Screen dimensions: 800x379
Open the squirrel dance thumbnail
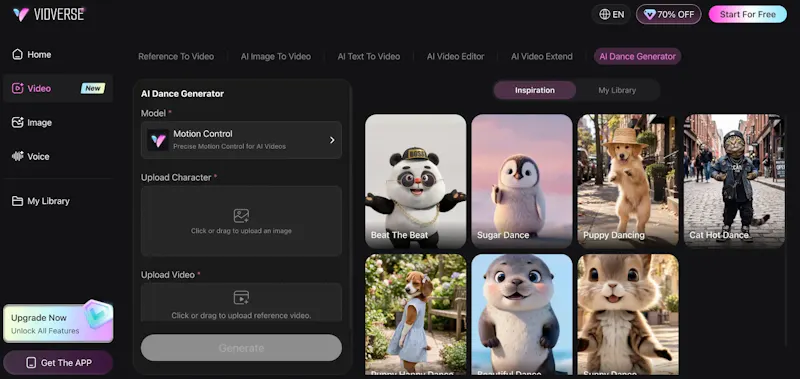pos(628,315)
